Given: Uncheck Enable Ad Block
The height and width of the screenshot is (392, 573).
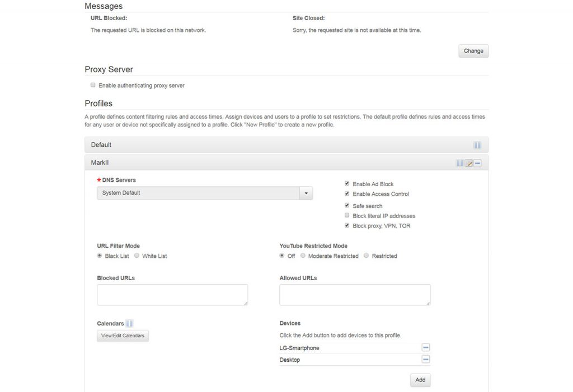Looking at the screenshot, I should (x=347, y=183).
